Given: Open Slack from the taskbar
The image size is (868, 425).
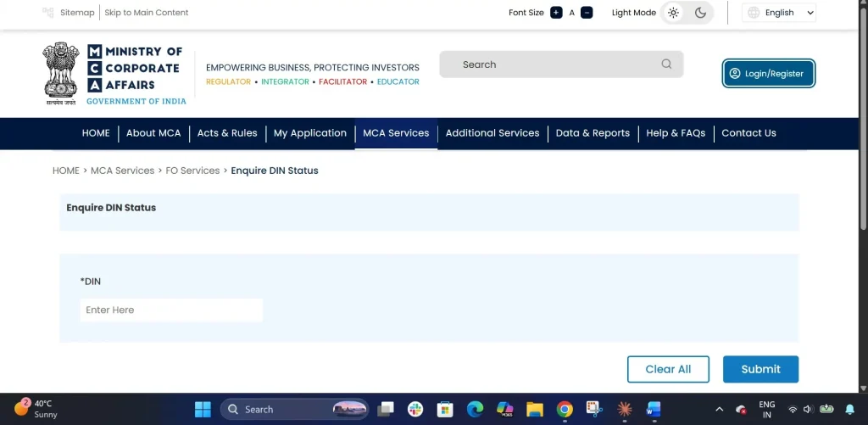Looking at the screenshot, I should pos(415,410).
